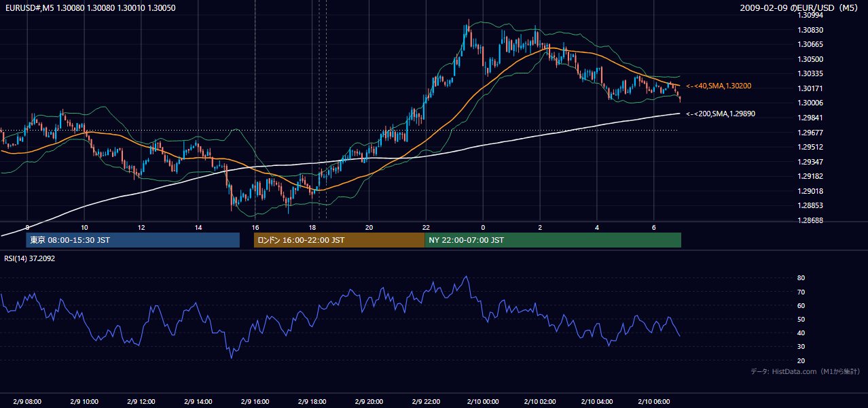868x408 pixels.
Task: Click price level 1.30500 on the price axis
Action: pyautogui.click(x=811, y=59)
